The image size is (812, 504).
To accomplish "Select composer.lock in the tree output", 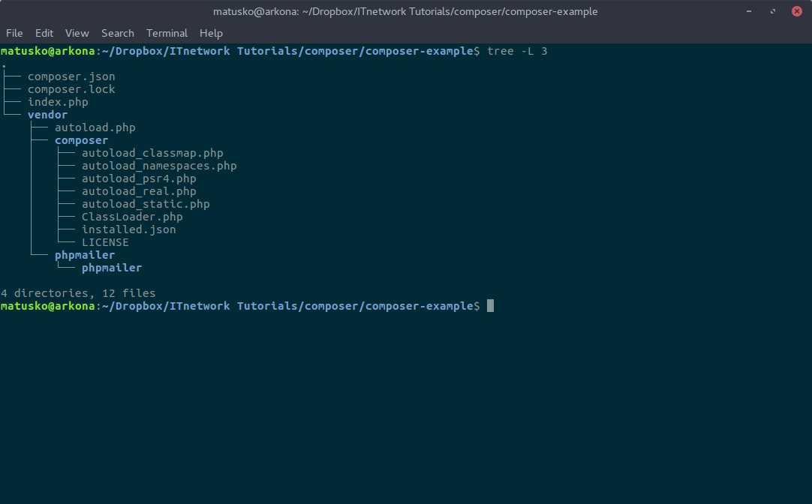I will coord(71,88).
